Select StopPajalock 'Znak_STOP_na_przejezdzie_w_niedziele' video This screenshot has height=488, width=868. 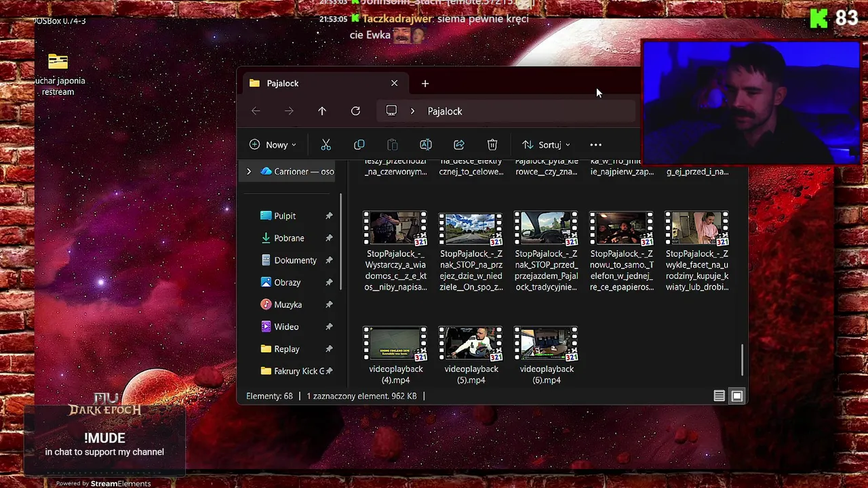point(471,252)
